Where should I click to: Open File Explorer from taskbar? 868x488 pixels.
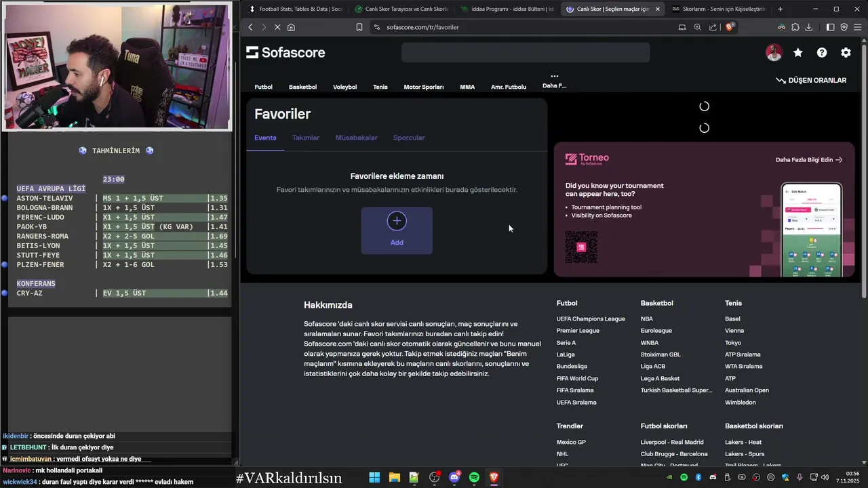[394, 477]
